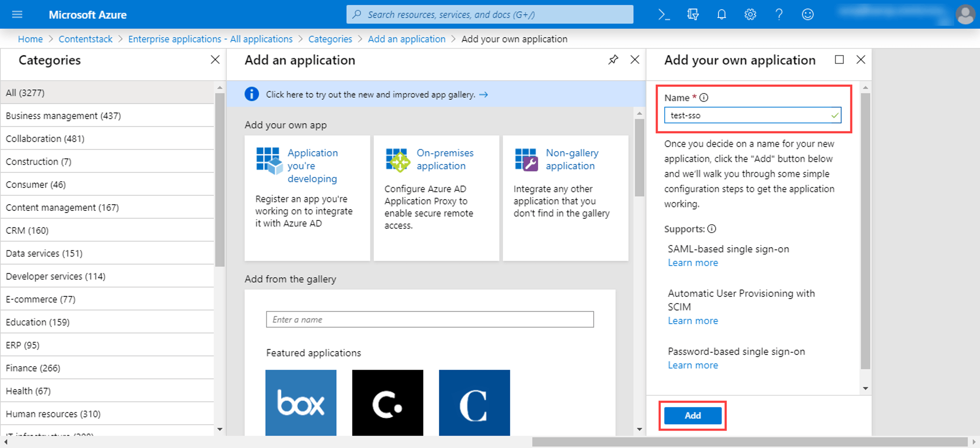Open the portal settings gear
Image resolution: width=980 pixels, height=448 pixels.
(750, 15)
